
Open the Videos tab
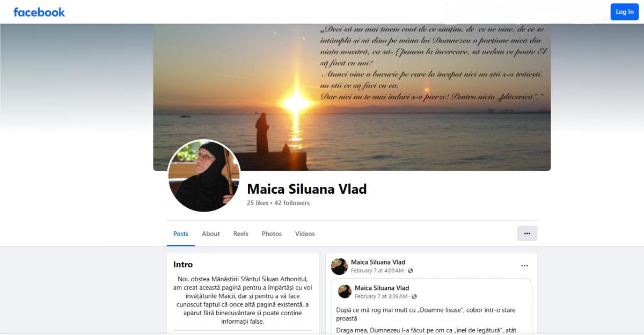(305, 234)
